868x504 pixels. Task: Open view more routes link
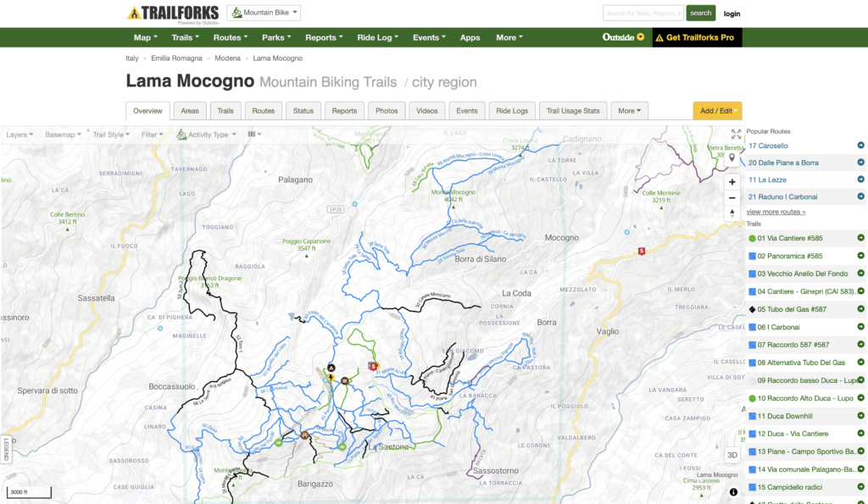[x=776, y=212]
